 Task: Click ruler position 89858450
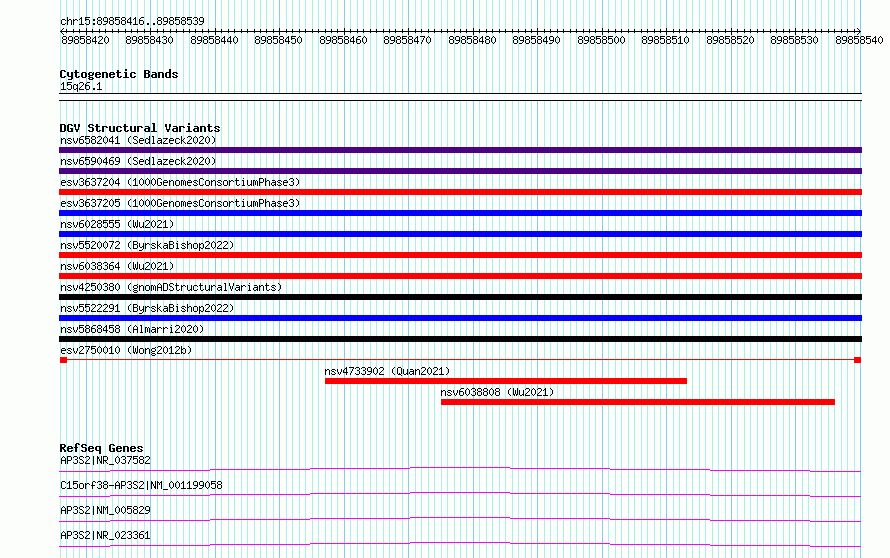click(x=278, y=40)
